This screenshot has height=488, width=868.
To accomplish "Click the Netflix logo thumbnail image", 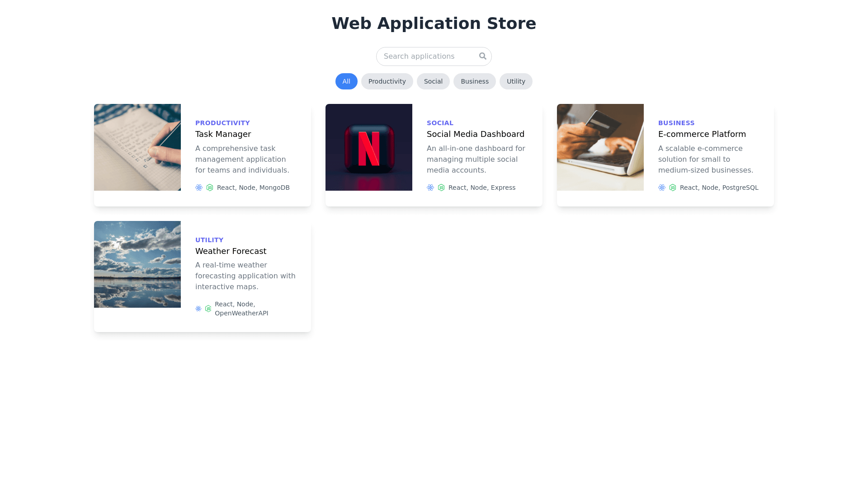I will click(369, 147).
